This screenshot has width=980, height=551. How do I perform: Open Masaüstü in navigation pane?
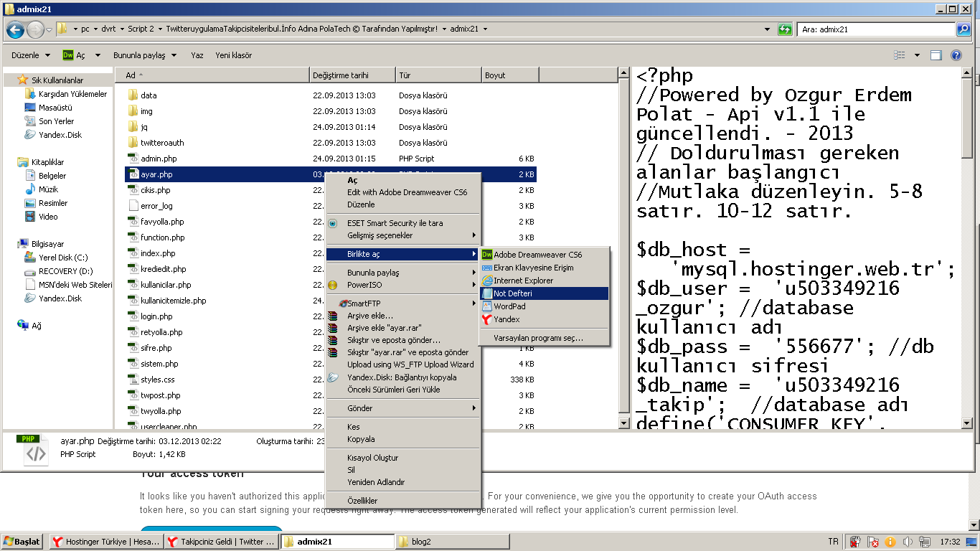tap(55, 108)
